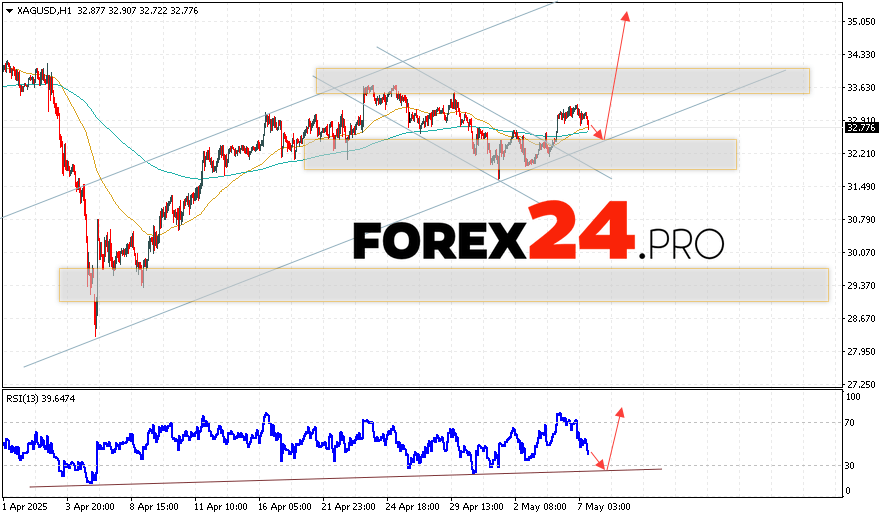Select the 24 Apr 18:00 time label

tap(413, 507)
